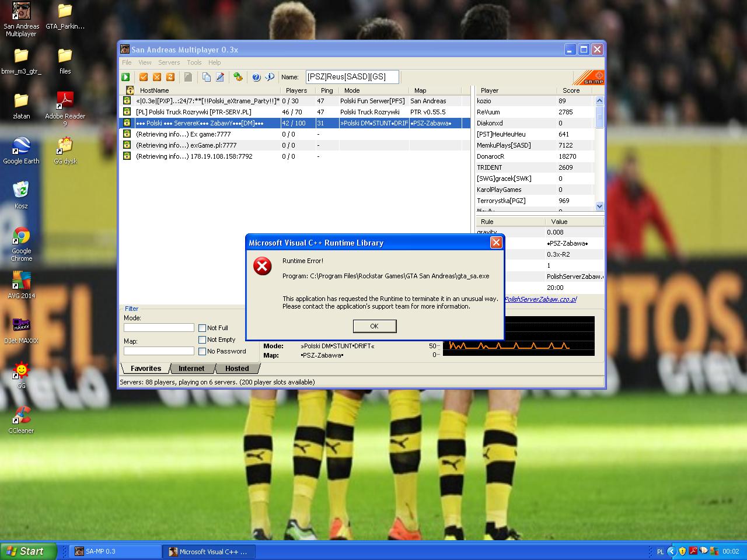This screenshot has width=747, height=560.
Task: Open the View menu
Action: click(145, 62)
